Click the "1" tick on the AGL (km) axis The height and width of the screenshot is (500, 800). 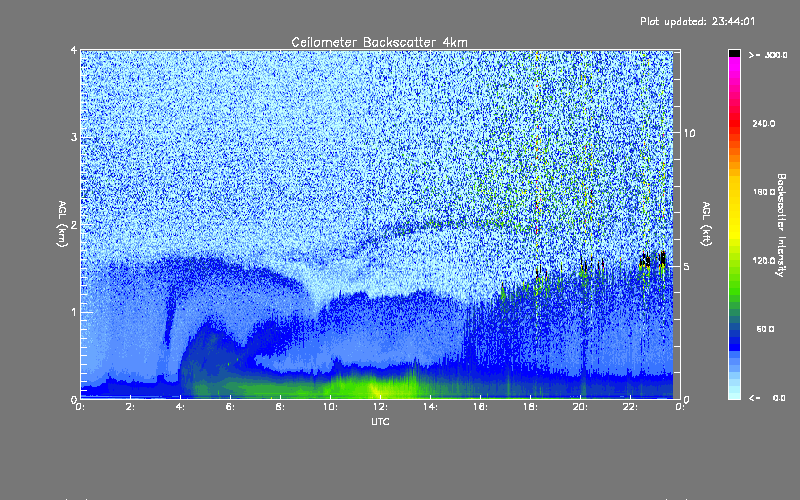pyautogui.click(x=74, y=312)
